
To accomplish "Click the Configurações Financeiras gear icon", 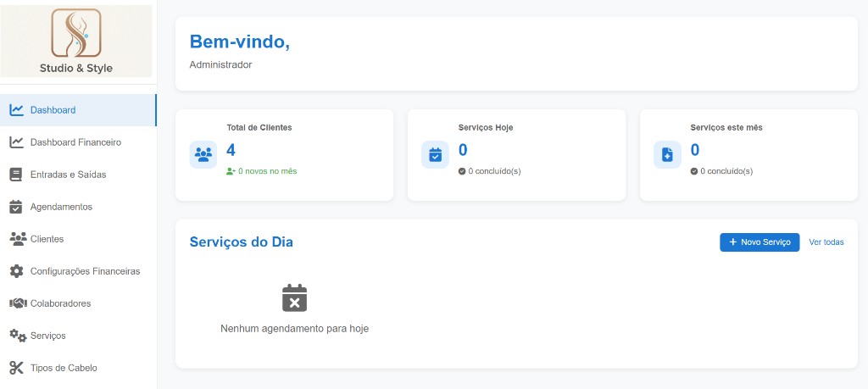I will point(17,271).
